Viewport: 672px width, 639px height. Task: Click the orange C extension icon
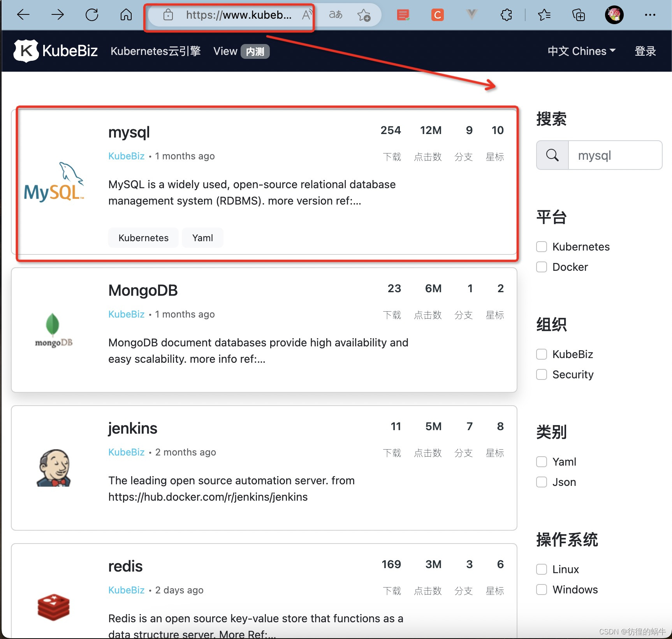438,15
